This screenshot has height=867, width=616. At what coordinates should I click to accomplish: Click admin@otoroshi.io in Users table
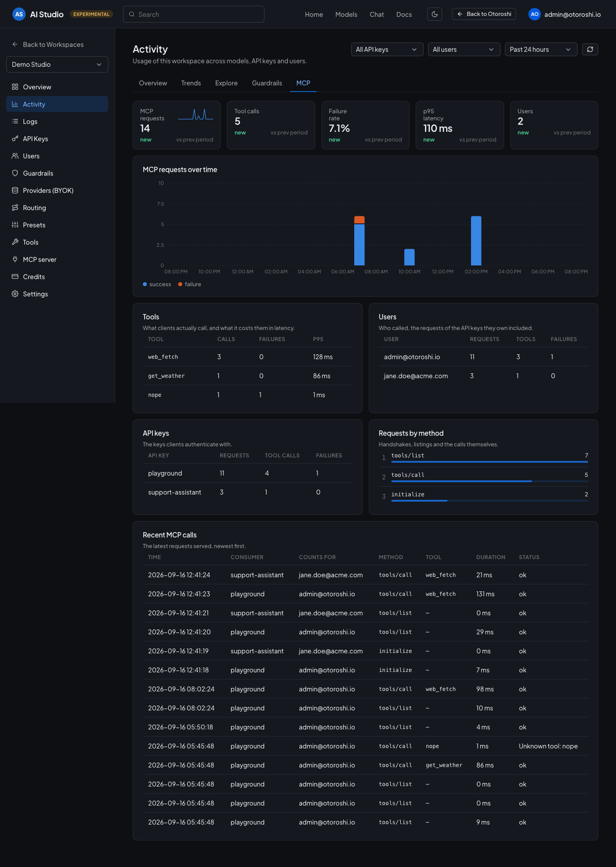pyautogui.click(x=412, y=357)
